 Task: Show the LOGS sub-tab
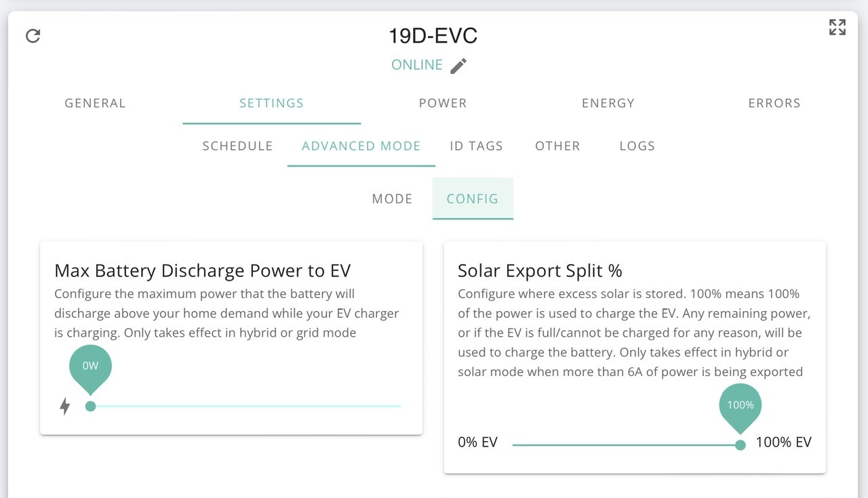[637, 146]
